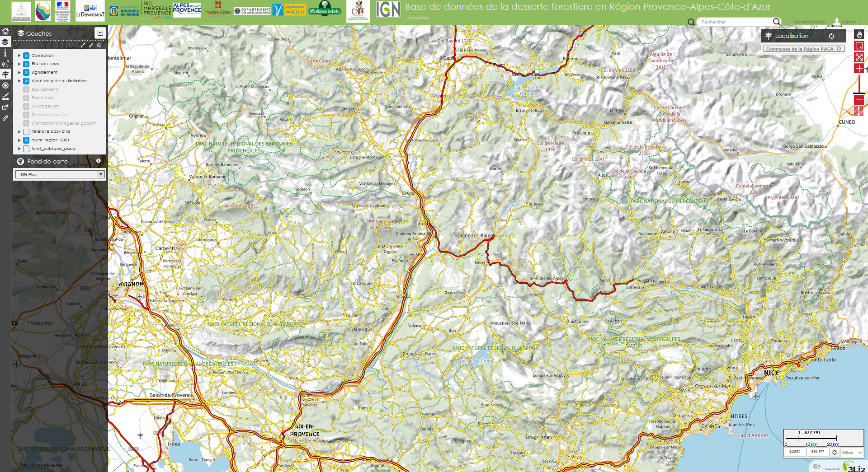Expand the route_region_2021 layer
Screen dimensions: 868x472
click(x=19, y=140)
